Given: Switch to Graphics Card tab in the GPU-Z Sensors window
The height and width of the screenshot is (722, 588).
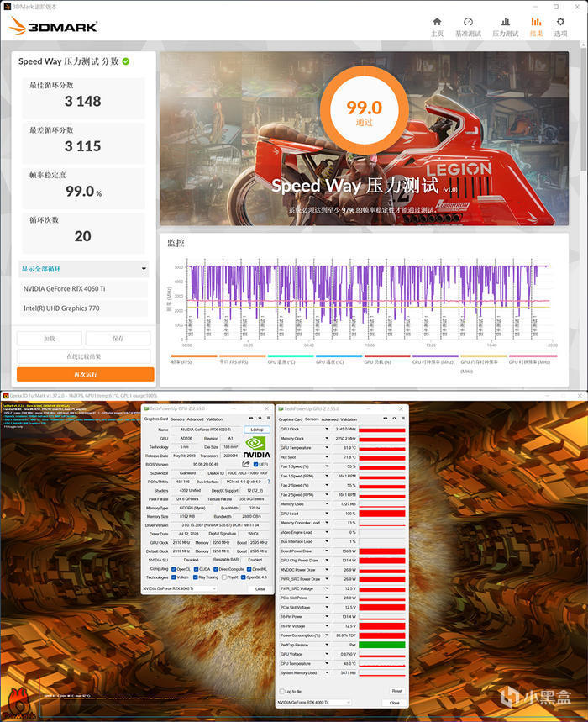Looking at the screenshot, I should point(291,419).
